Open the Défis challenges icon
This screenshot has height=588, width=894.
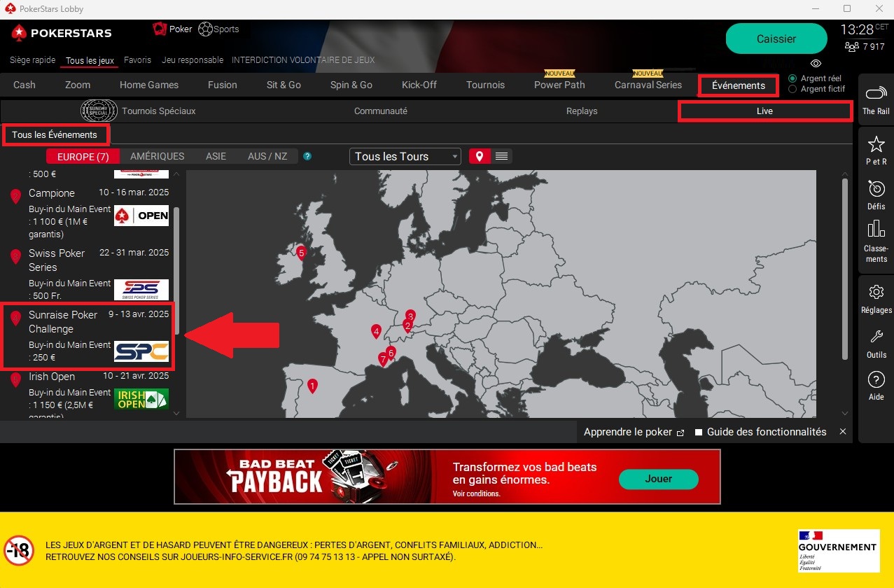pyautogui.click(x=876, y=188)
